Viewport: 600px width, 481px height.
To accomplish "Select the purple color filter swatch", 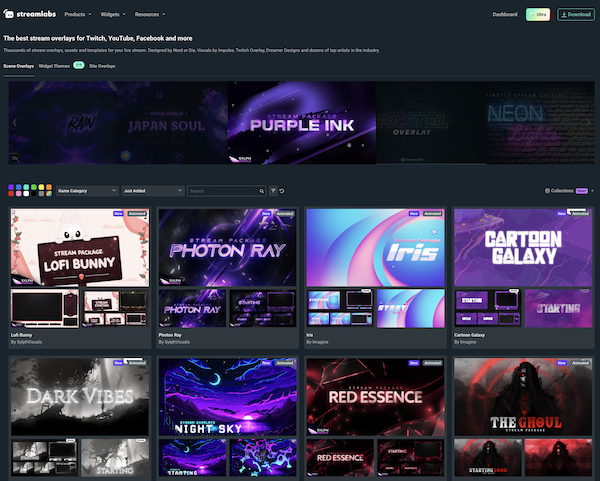I will click(x=11, y=187).
